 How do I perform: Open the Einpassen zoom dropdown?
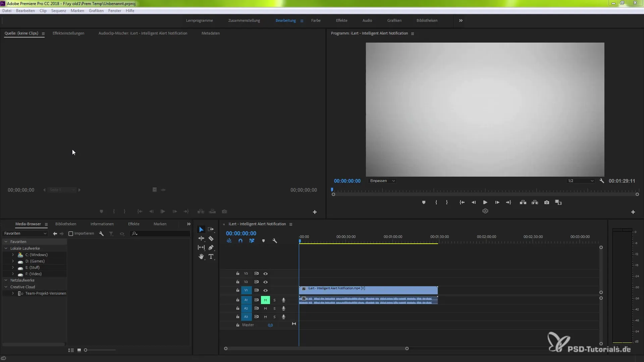coord(382,181)
